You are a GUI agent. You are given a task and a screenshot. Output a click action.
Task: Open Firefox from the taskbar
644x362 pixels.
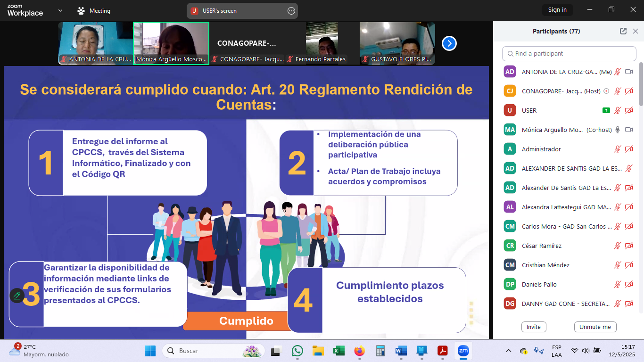[360, 351]
